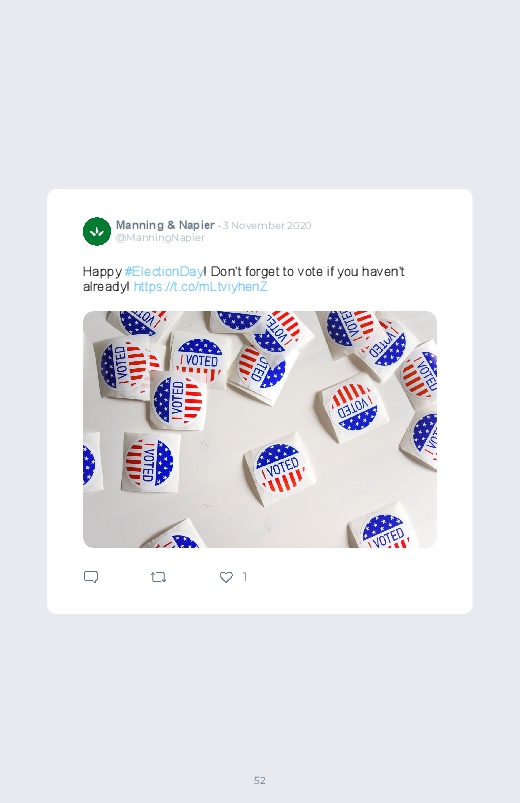Click the word "Happy" in the tweet
520x803 pixels.
point(102,272)
